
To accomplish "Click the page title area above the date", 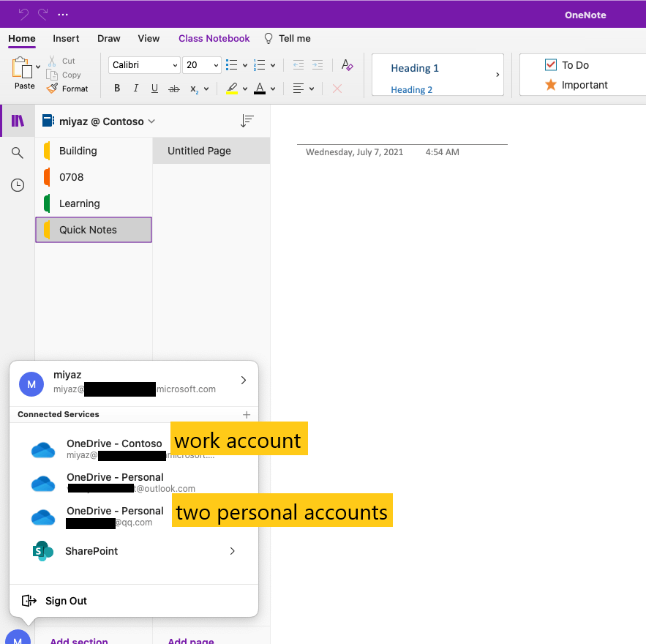I will tap(402, 132).
